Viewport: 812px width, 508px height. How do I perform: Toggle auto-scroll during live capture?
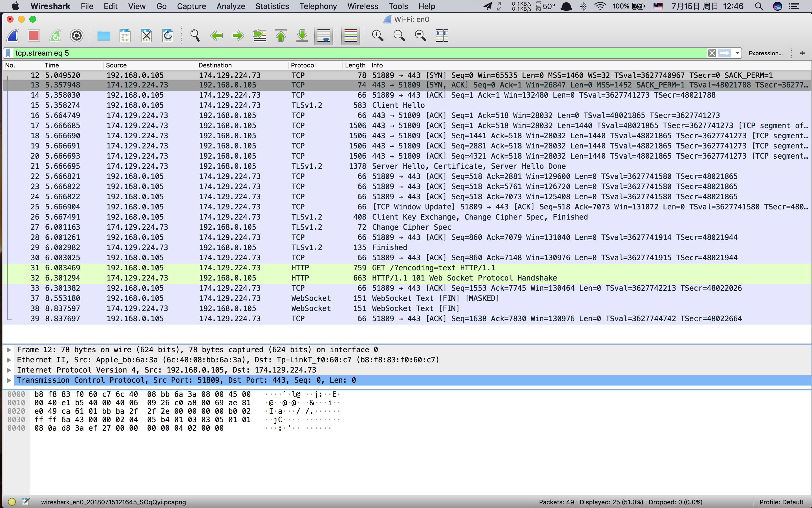(x=323, y=36)
